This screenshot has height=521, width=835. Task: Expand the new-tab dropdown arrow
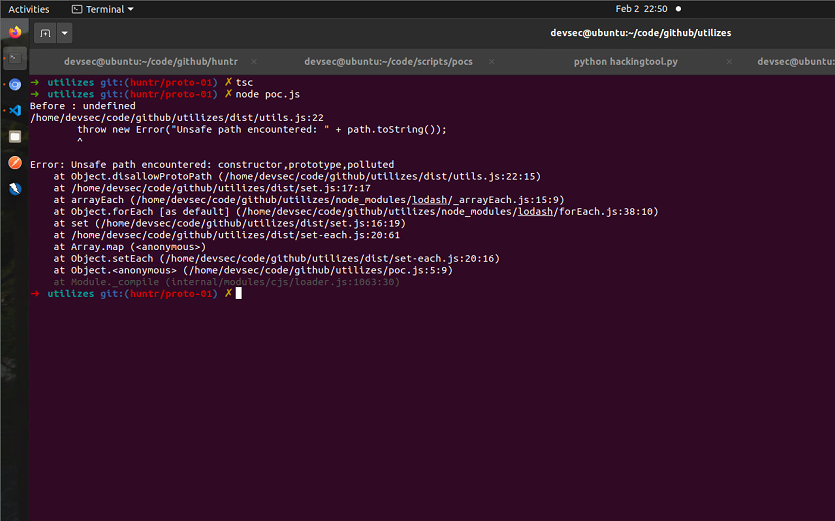click(64, 33)
